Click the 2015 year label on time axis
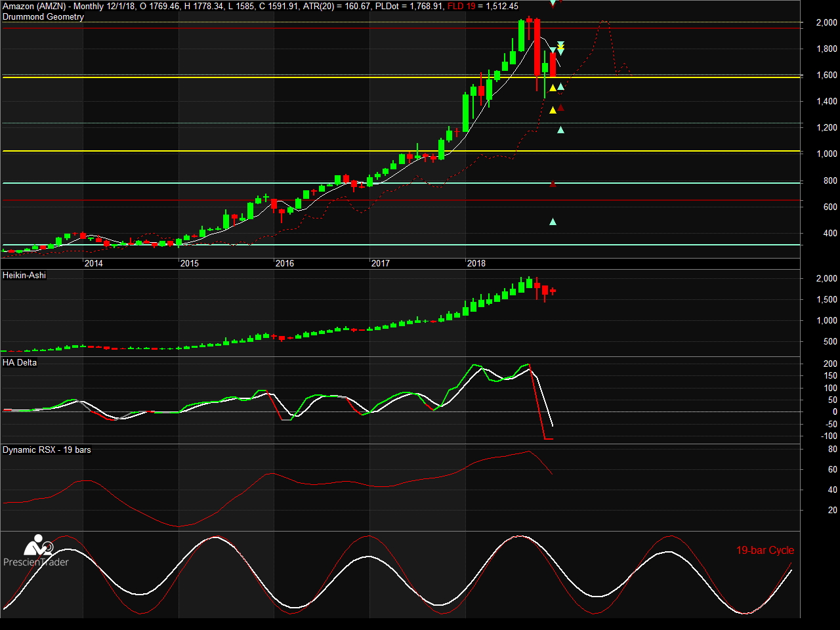Viewport: 840px width, 630px height. [x=190, y=263]
